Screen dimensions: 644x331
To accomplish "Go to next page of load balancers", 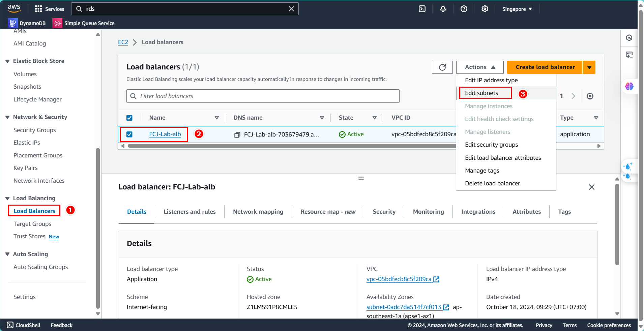I will click(573, 96).
